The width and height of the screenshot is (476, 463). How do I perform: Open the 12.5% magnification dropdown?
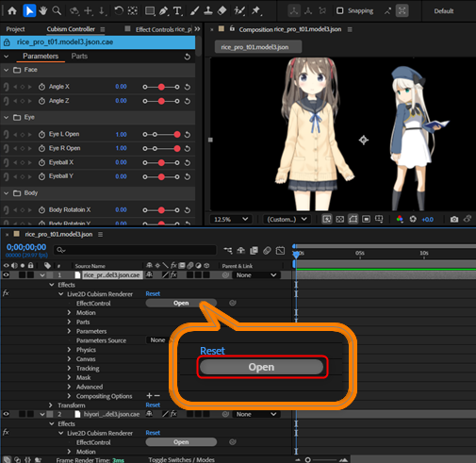click(231, 219)
